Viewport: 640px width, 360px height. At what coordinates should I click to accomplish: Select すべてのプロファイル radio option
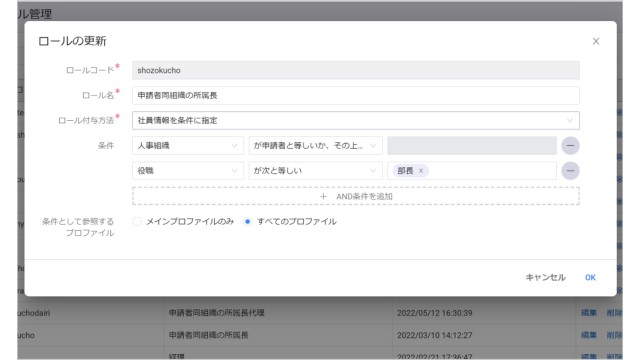[x=247, y=222]
